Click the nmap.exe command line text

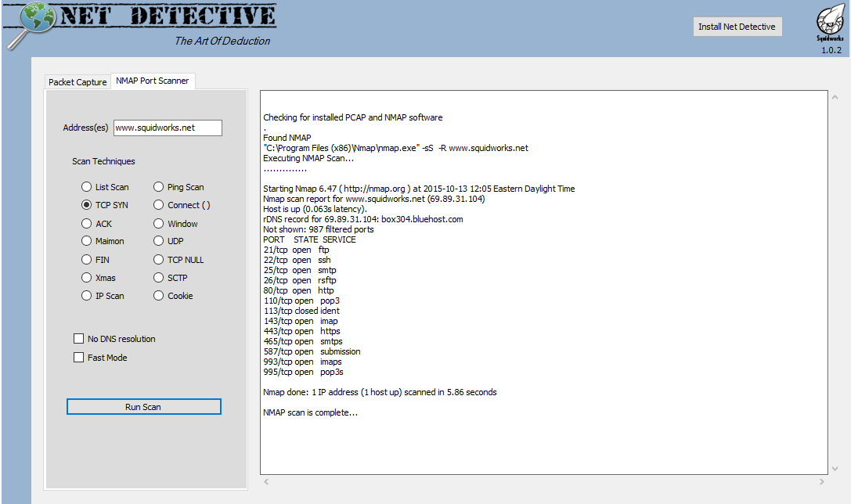coord(395,148)
